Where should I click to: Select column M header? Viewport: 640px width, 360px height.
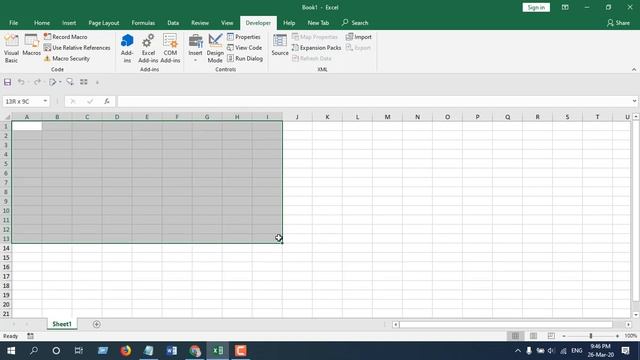click(x=387, y=117)
